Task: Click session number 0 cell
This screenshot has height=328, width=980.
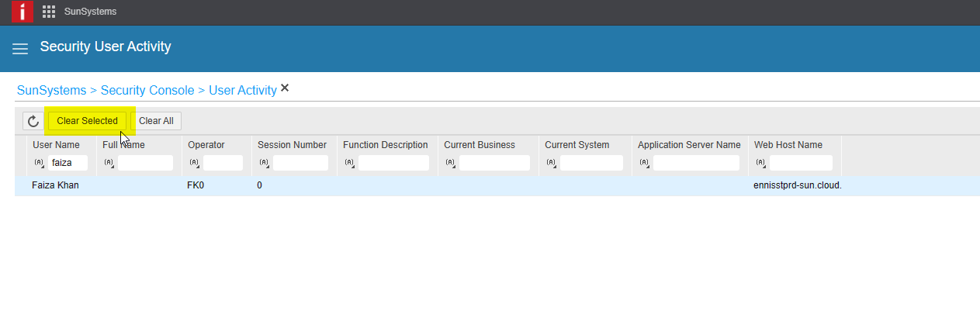Action: click(260, 186)
